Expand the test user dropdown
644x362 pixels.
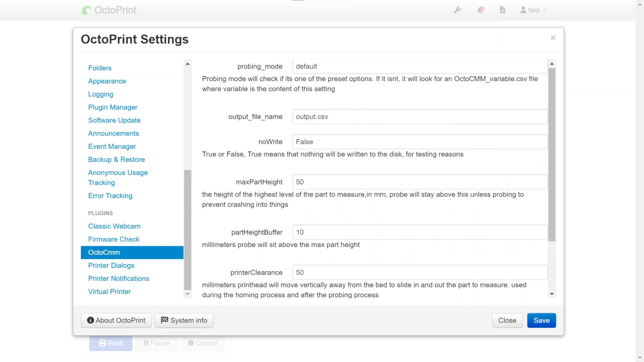[x=533, y=10]
